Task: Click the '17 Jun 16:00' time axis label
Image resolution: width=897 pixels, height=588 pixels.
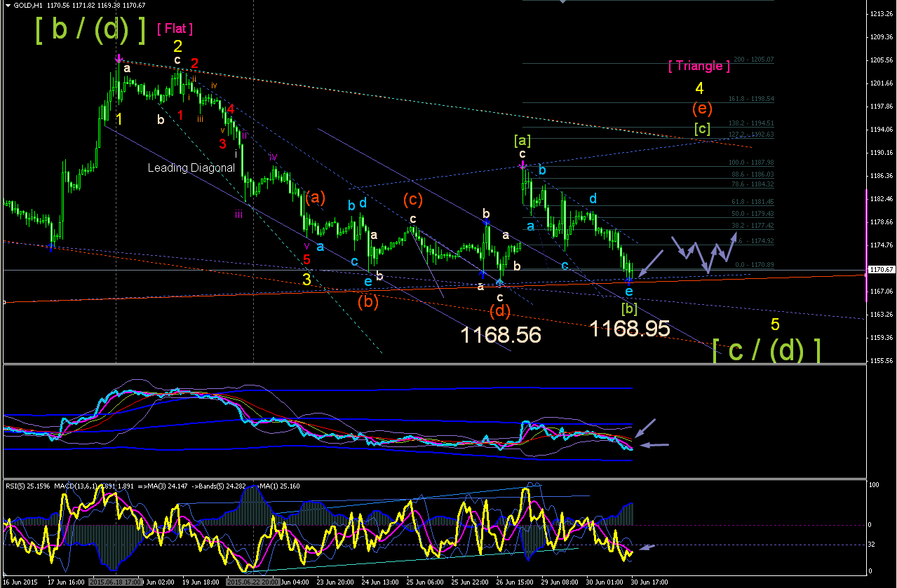Action: [x=66, y=582]
